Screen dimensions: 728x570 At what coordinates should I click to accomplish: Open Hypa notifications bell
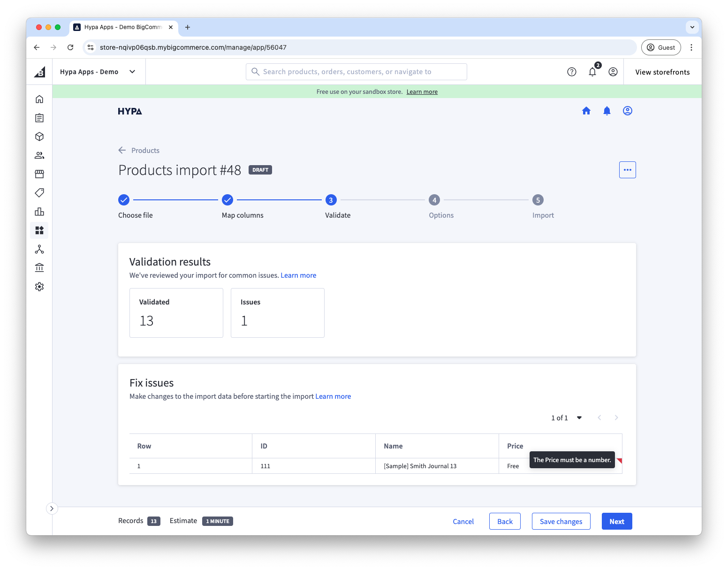(x=607, y=111)
